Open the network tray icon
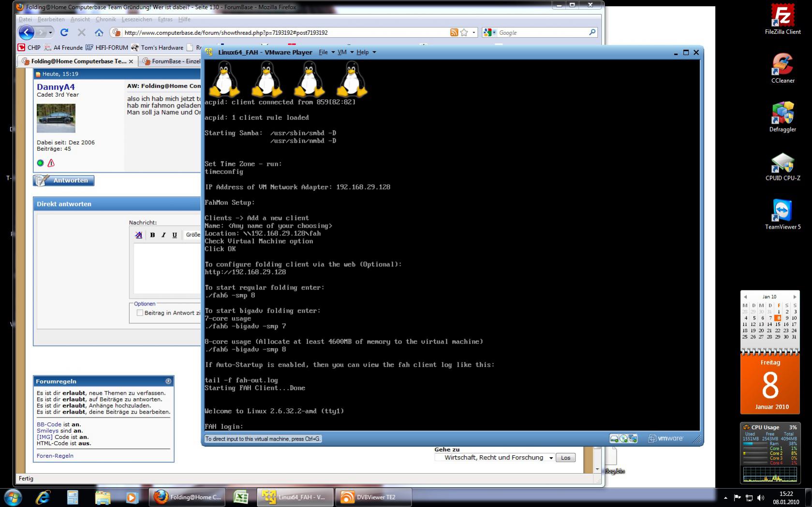 point(749,498)
